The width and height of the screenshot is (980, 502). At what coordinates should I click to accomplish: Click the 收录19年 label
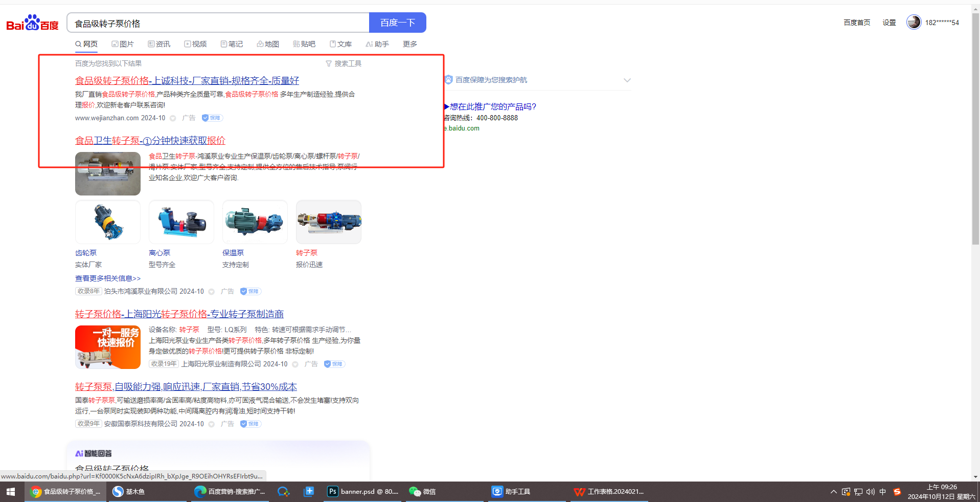pyautogui.click(x=164, y=364)
